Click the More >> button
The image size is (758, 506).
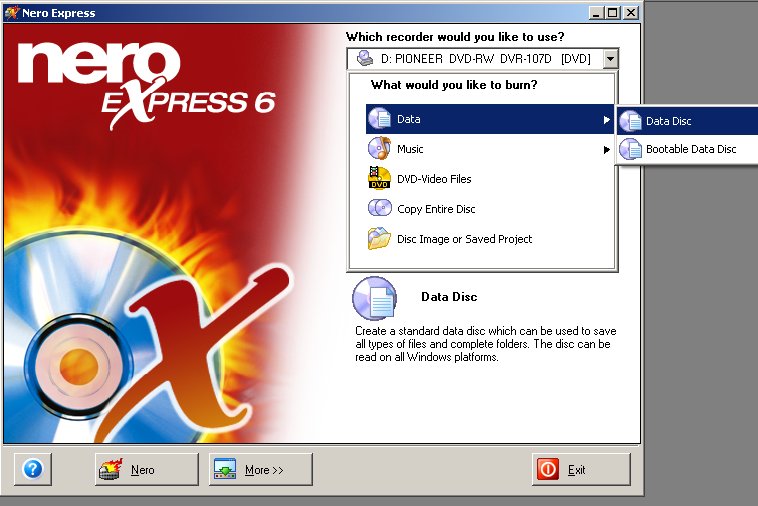[x=261, y=469]
